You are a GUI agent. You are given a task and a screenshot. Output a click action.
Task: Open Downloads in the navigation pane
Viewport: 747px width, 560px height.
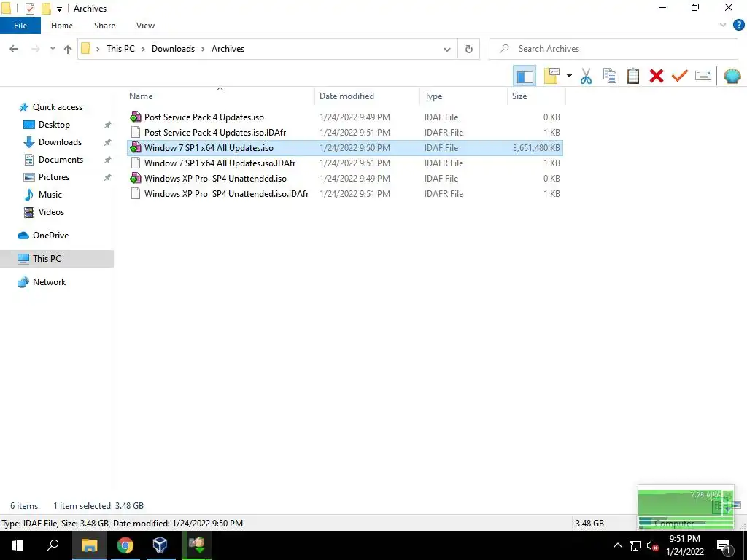point(60,142)
